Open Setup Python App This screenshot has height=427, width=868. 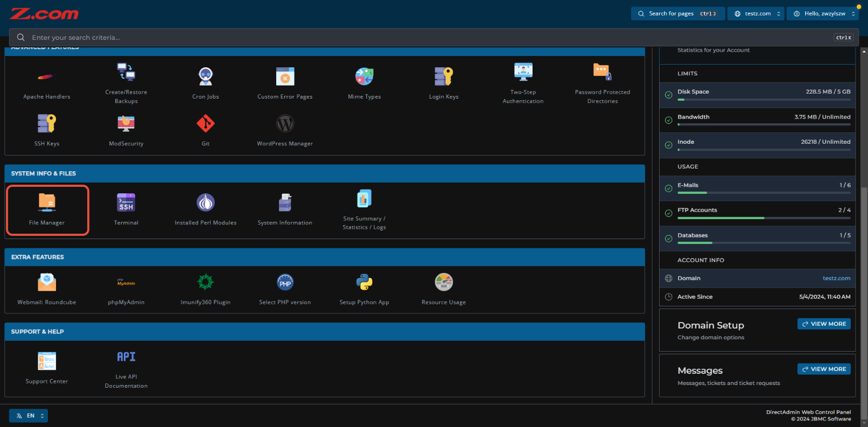[365, 289]
